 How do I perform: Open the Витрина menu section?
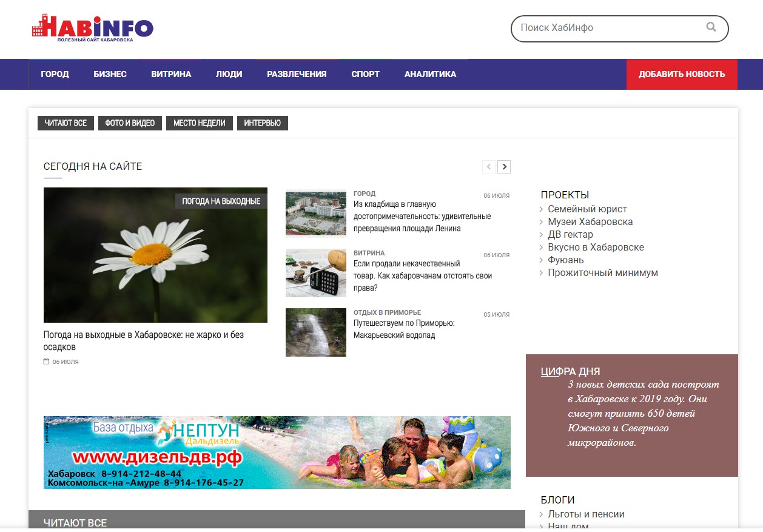(x=171, y=74)
